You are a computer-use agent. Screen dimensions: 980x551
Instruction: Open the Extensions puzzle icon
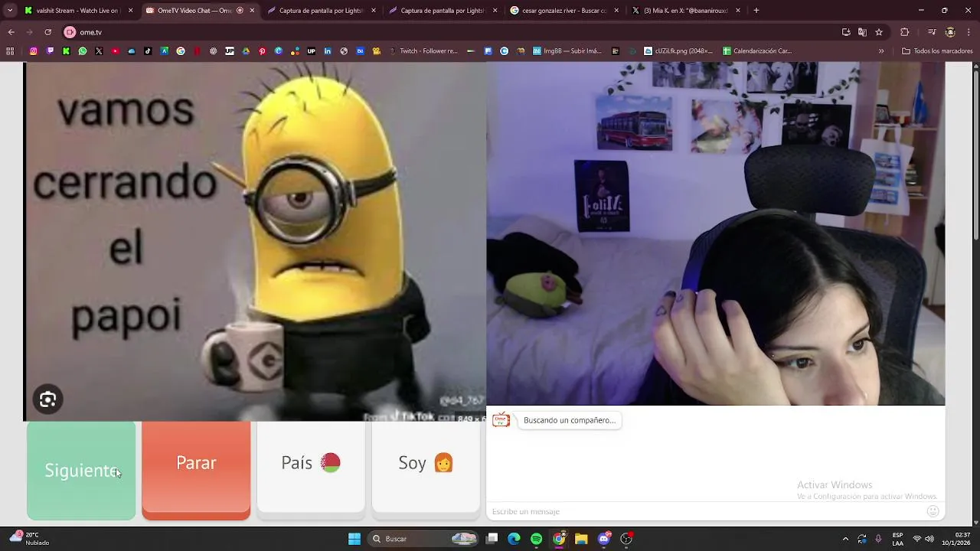tap(904, 32)
